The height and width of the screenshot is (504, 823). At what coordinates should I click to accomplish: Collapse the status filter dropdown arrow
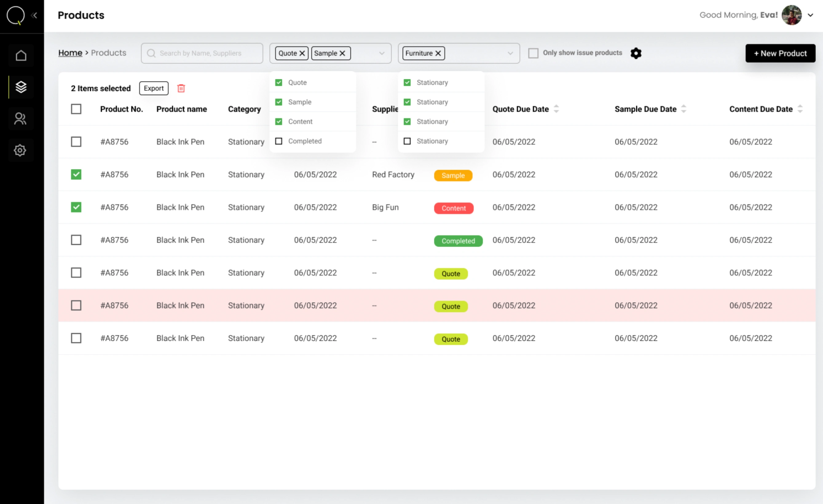pyautogui.click(x=381, y=53)
